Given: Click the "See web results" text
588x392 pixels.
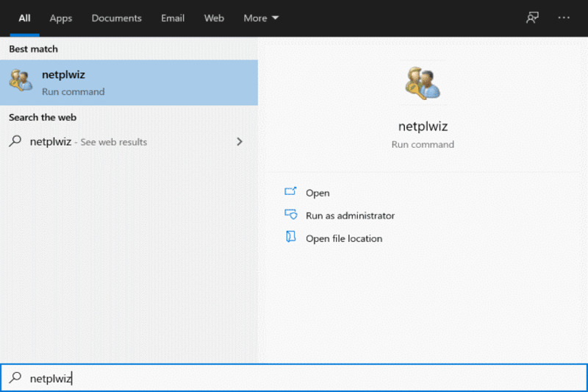Looking at the screenshot, I should tap(113, 142).
